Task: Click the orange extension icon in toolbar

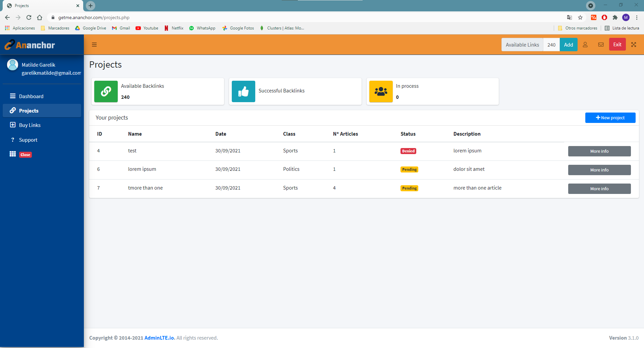Action: [x=594, y=17]
